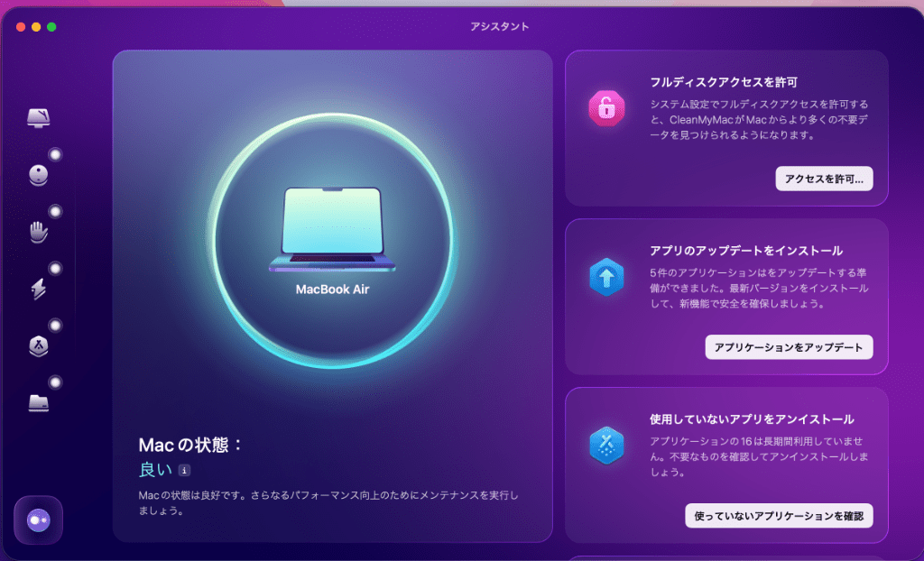Screen dimensions: 924x561
Task: Click the アプリのアップデートをインストール heading
Action: (746, 251)
